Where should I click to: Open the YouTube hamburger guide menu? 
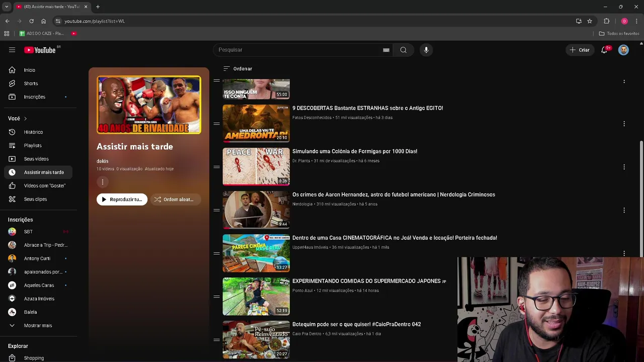coord(12,50)
